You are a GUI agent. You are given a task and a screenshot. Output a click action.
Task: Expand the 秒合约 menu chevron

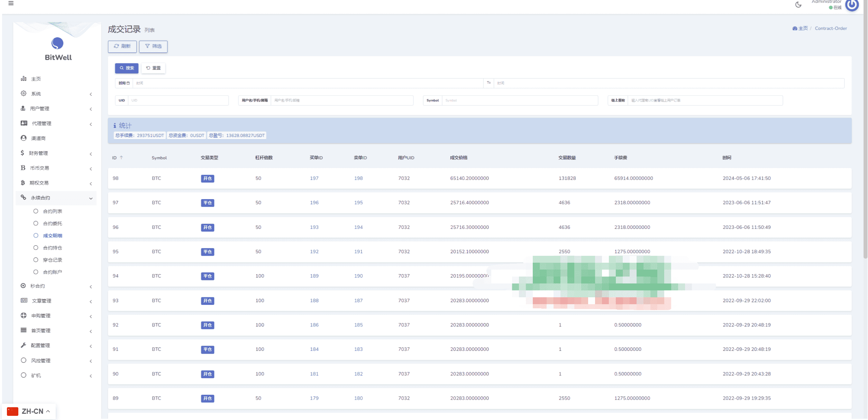point(91,287)
